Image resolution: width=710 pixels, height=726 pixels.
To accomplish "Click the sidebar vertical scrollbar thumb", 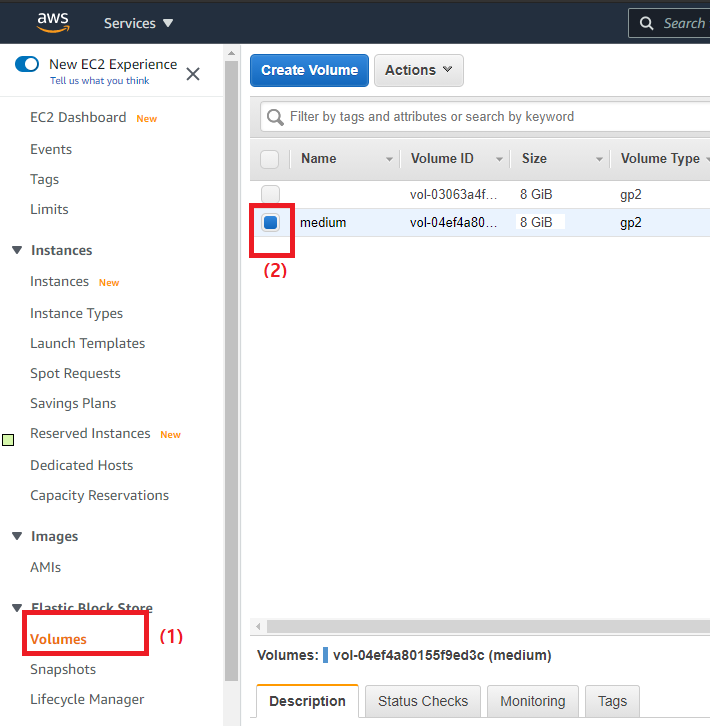I will click(232, 370).
